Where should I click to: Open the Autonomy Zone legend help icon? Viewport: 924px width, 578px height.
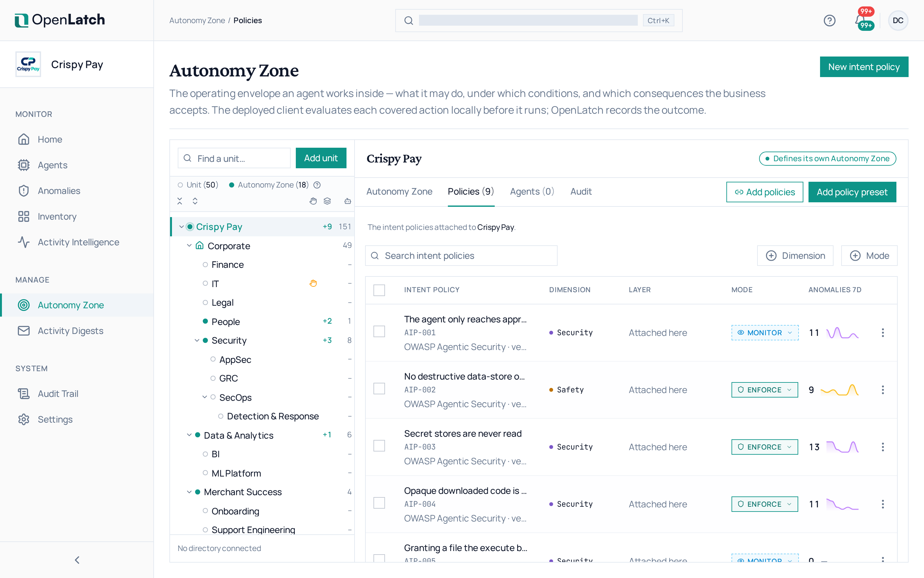(x=317, y=185)
